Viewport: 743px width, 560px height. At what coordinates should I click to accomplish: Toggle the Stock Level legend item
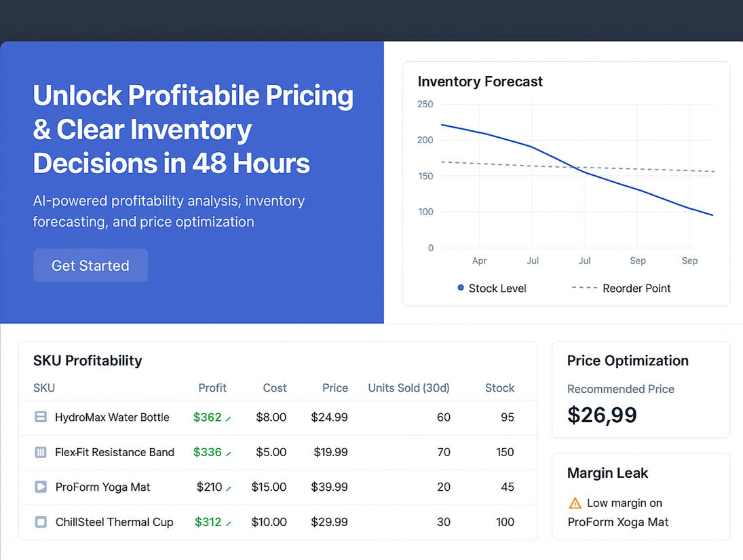click(x=492, y=288)
